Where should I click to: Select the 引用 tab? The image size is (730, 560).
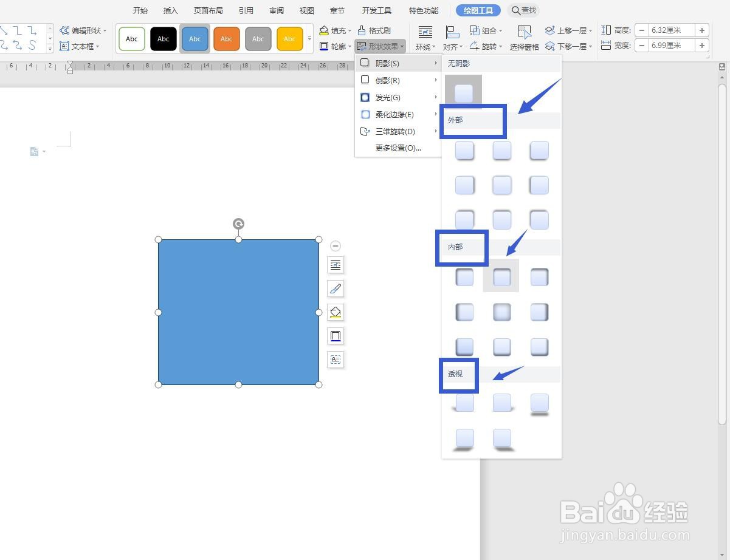[246, 10]
